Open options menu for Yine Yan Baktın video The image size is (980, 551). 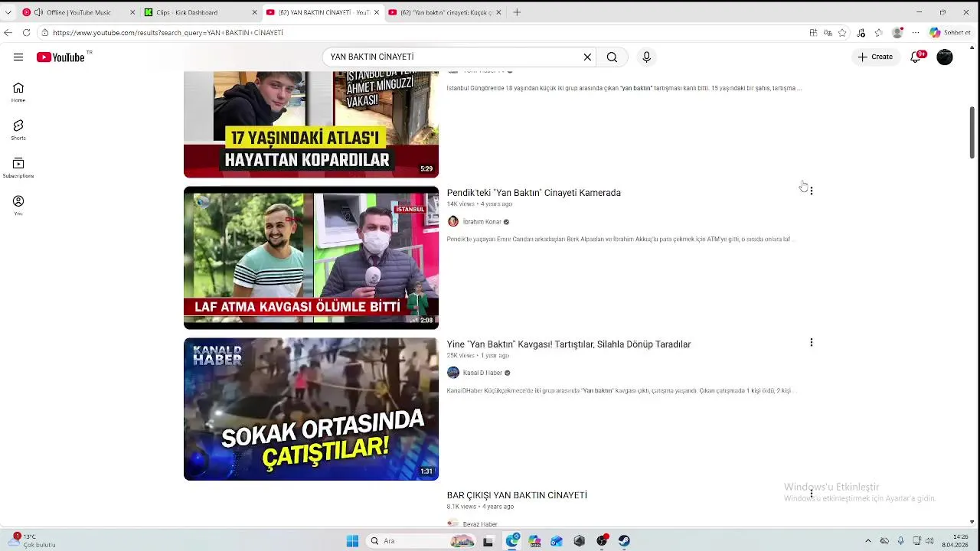[x=812, y=343]
